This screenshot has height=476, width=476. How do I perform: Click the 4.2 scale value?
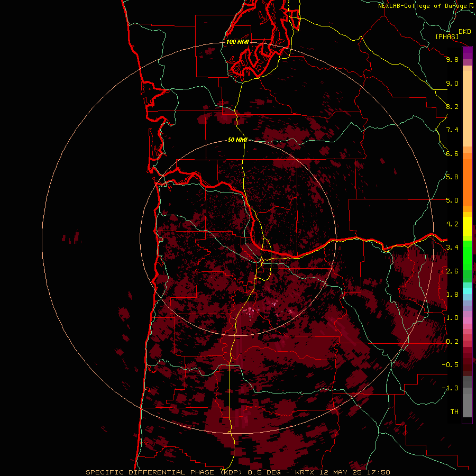tap(452, 224)
